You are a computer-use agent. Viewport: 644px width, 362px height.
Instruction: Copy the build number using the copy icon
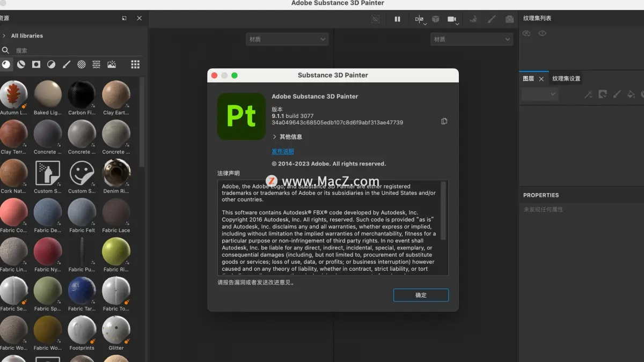(x=444, y=121)
